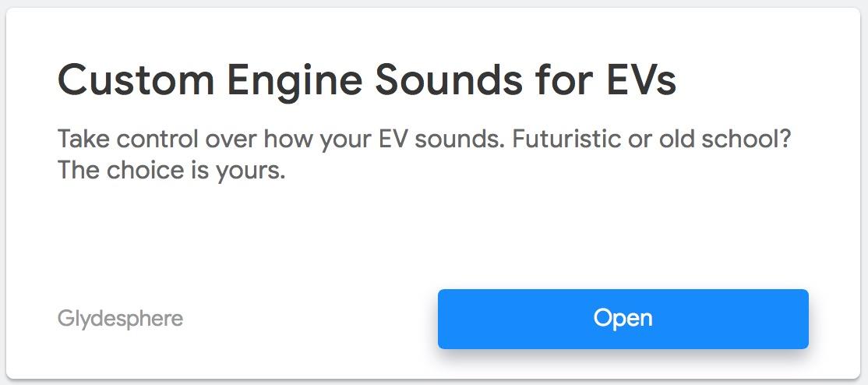
Task: Click the description line about Futuristic or old school
Action: [423, 140]
